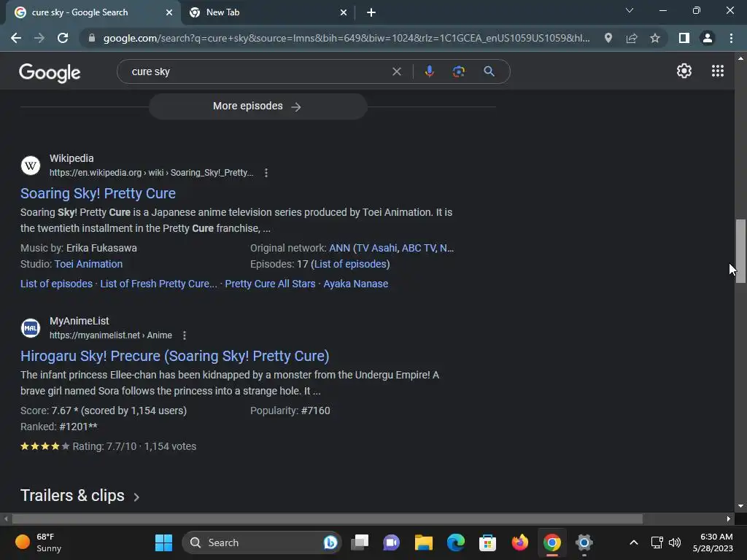Click the ANN original network link

tap(339, 248)
